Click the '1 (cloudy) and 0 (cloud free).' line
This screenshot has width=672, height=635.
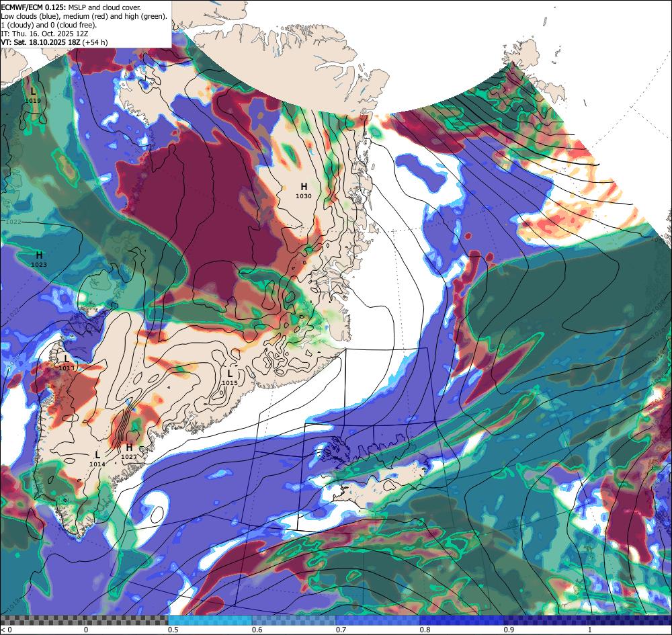[49, 25]
